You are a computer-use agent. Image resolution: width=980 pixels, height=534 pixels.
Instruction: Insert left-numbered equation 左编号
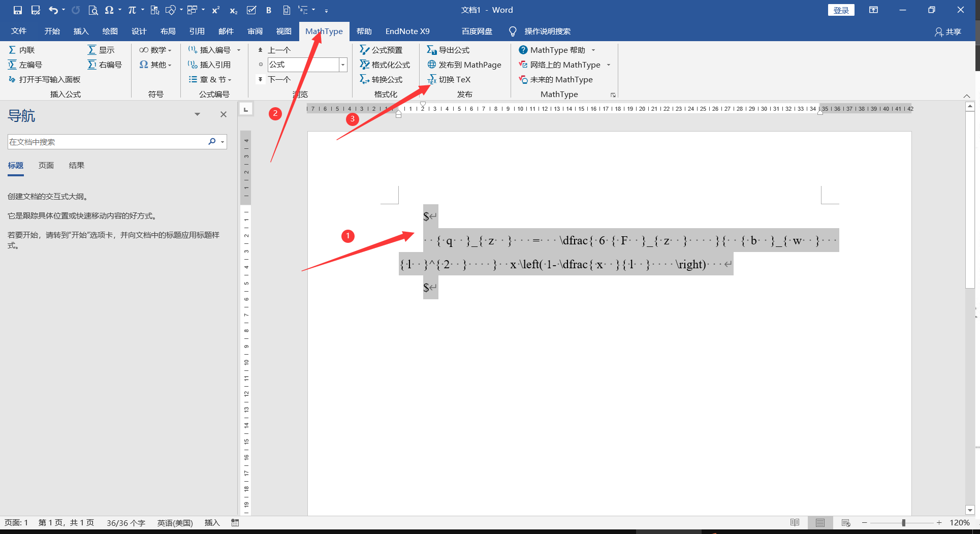pyautogui.click(x=25, y=65)
